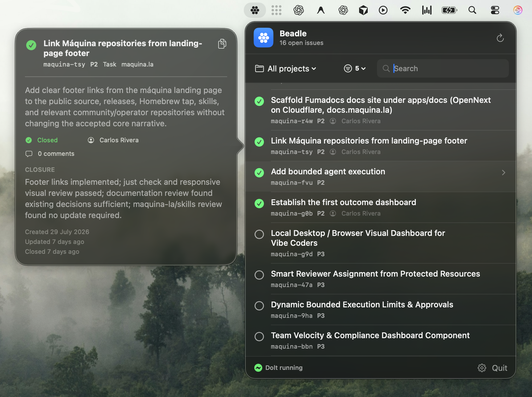The height and width of the screenshot is (397, 532).
Task: Quit the Beadle app
Action: pyautogui.click(x=499, y=368)
